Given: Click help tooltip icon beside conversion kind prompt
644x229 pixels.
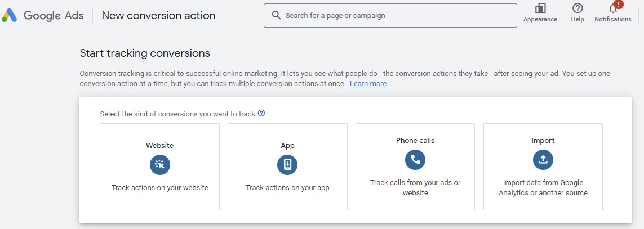Looking at the screenshot, I should (x=261, y=113).
